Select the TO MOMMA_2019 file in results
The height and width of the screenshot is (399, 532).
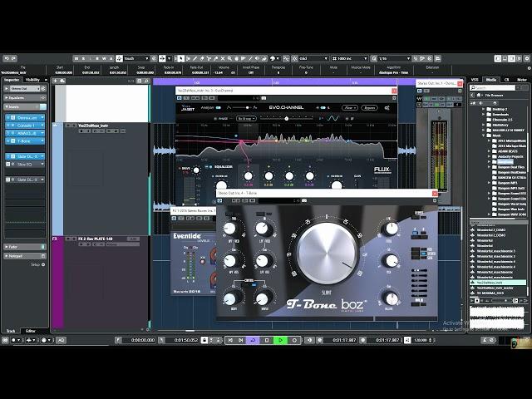490,293
